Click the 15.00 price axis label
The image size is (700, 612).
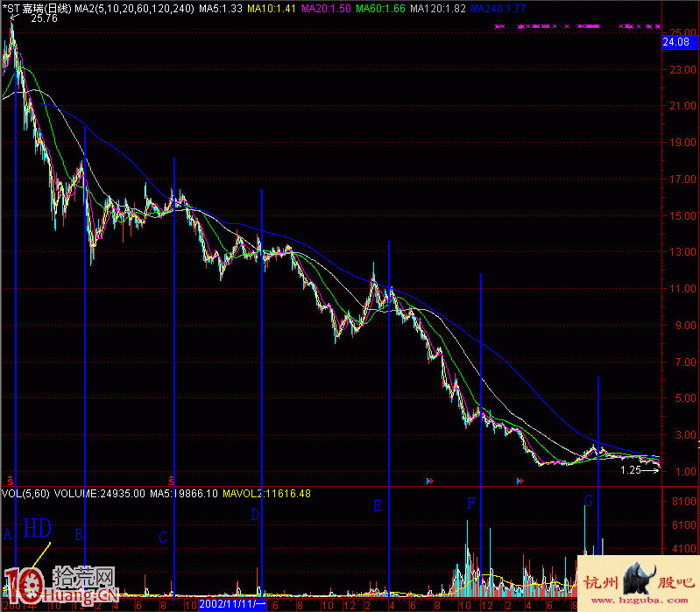click(x=683, y=215)
